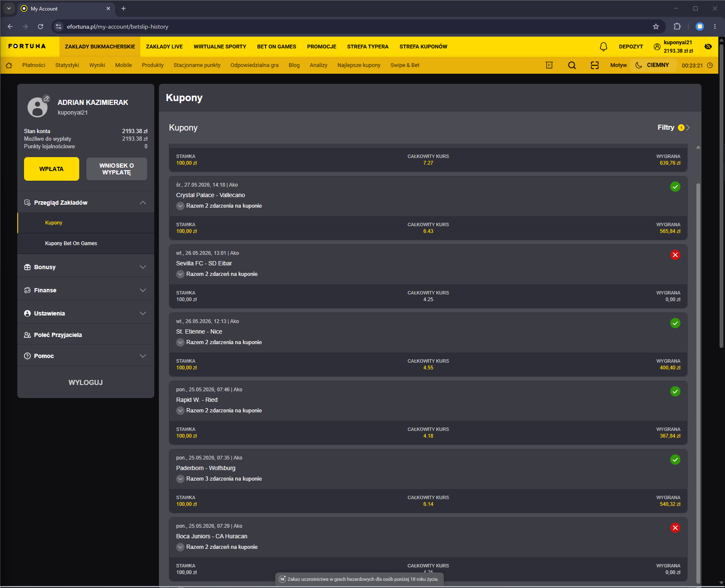This screenshot has height=588, width=725.
Task: Click won status icon on Crystal Palace coupon
Action: (x=675, y=187)
